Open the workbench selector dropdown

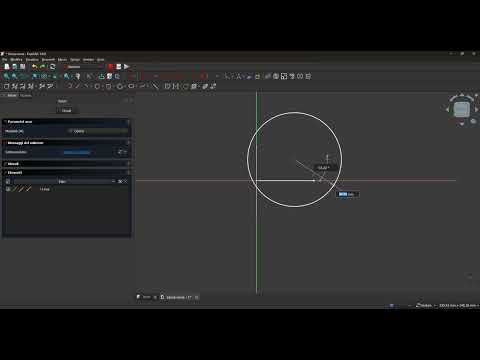click(x=83, y=67)
